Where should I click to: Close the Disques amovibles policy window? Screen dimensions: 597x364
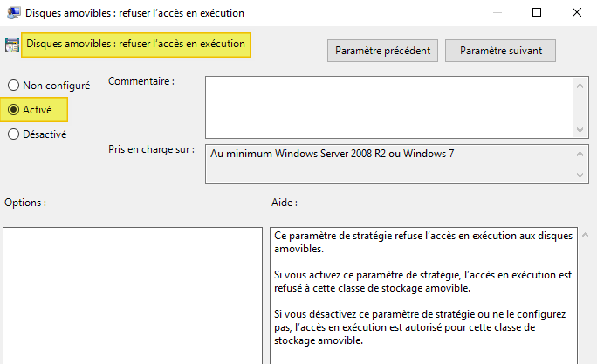pos(577,13)
